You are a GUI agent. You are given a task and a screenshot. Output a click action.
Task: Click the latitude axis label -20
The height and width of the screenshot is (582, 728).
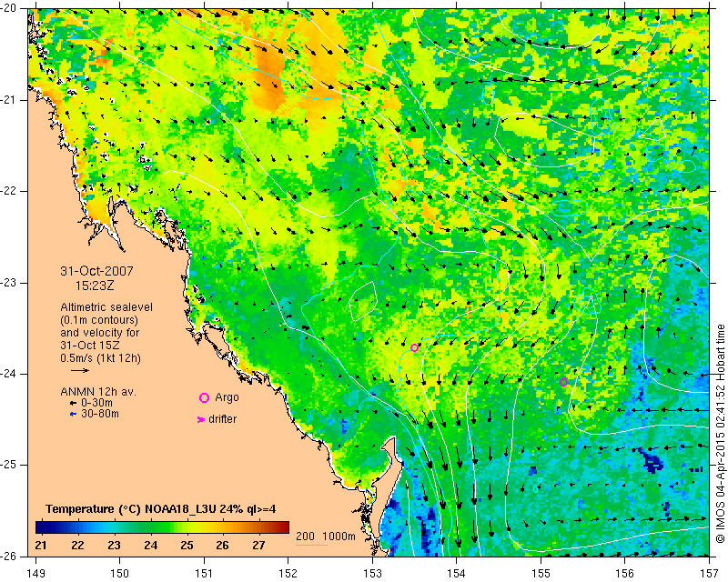9,9
